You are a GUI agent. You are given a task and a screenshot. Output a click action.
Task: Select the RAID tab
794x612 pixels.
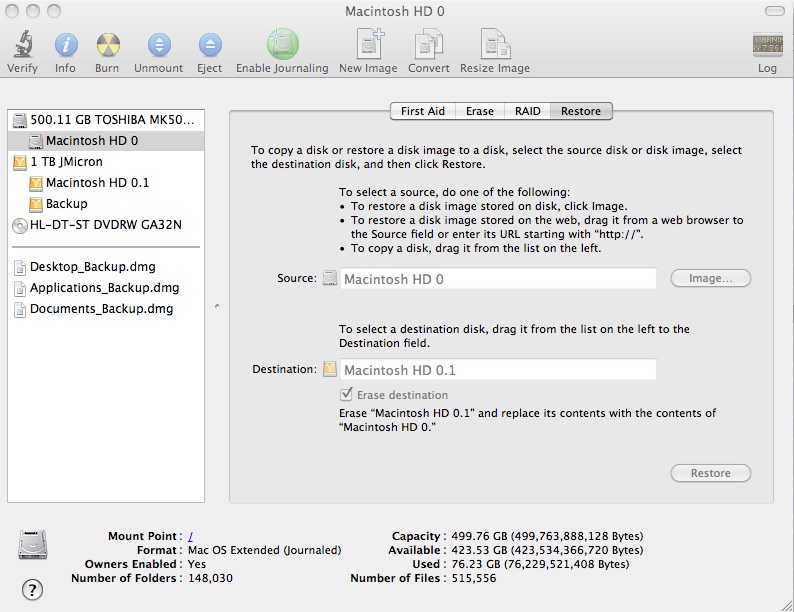[x=528, y=111]
